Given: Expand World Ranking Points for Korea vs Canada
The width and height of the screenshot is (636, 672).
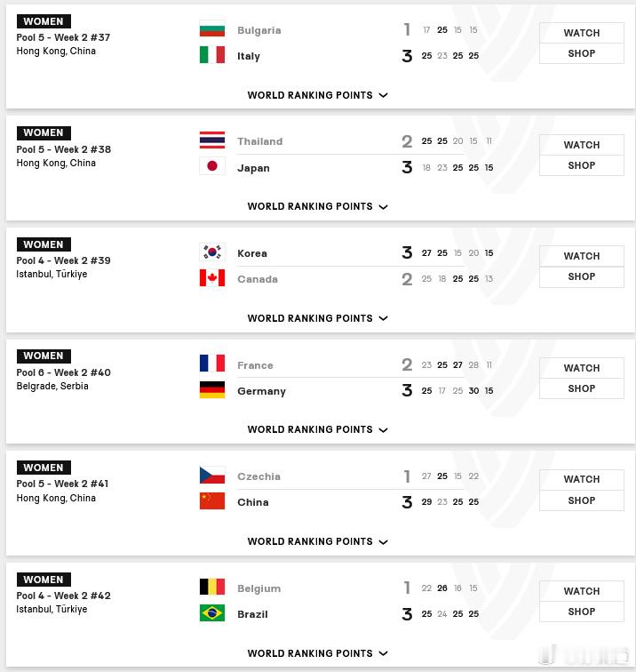Looking at the screenshot, I should [317, 318].
